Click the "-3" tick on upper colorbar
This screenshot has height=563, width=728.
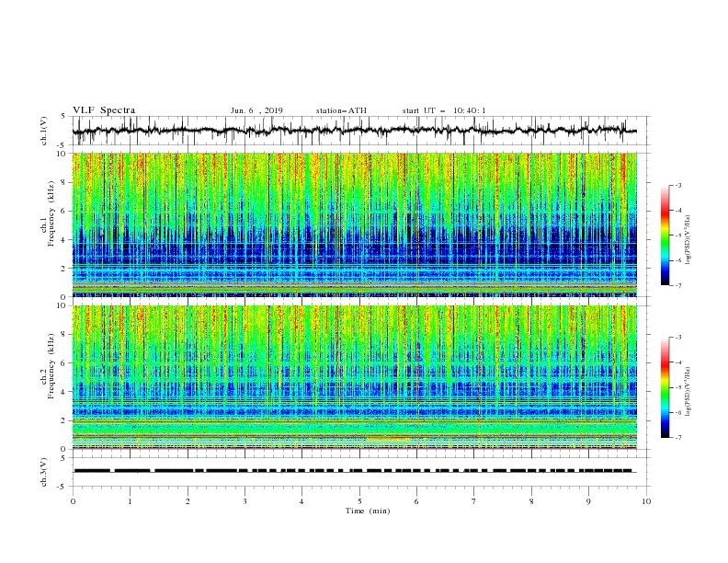point(678,185)
